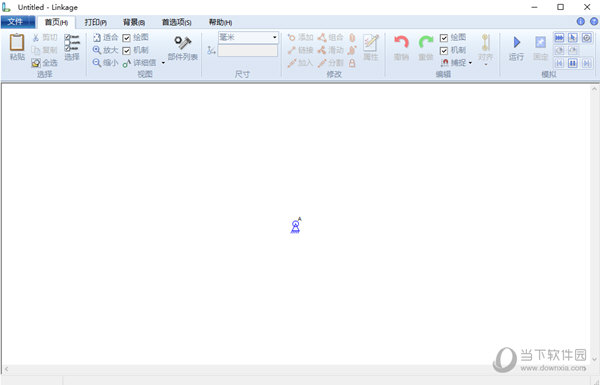Viewport: 600px width, 385px height.
Task: Click the 复制 copy icon
Action: click(x=36, y=50)
